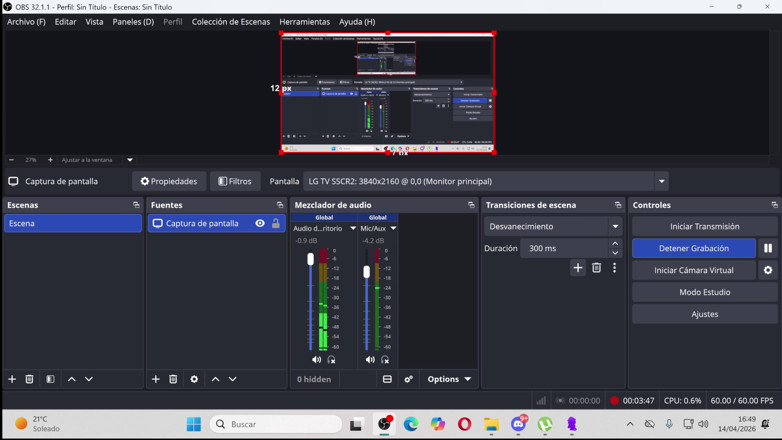The image size is (782, 440).
Task: Undock the Fuentes panel
Action: tap(280, 205)
